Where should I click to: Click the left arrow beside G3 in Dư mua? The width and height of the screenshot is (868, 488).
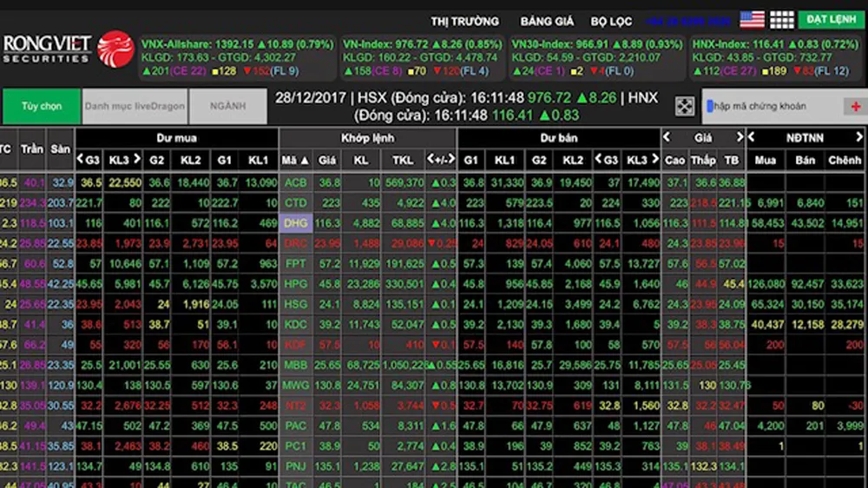click(x=81, y=160)
